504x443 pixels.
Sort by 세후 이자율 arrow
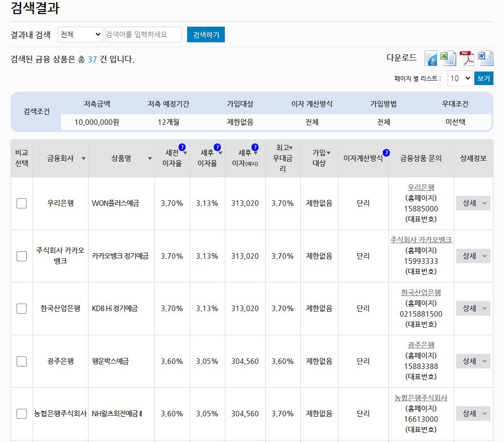220,153
